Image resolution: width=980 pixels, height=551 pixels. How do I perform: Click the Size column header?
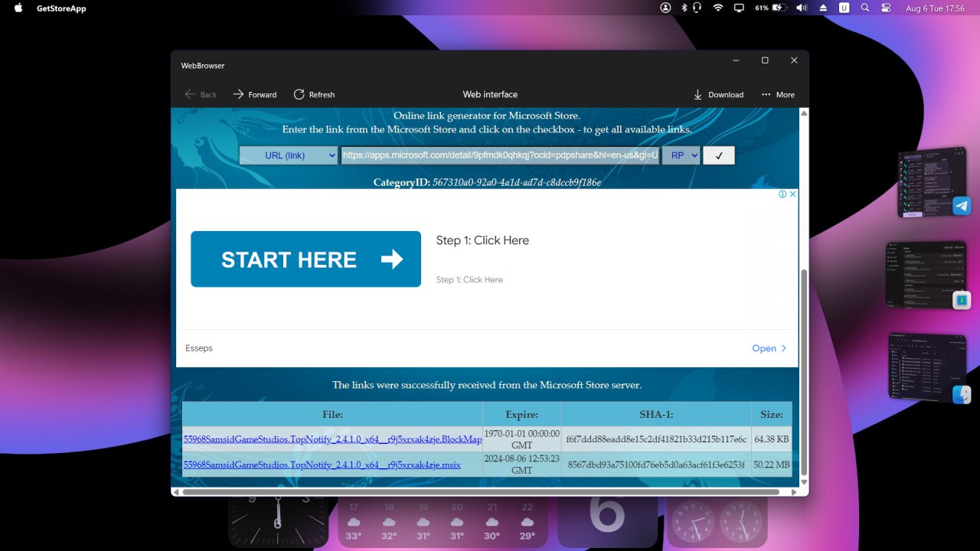pyautogui.click(x=772, y=414)
